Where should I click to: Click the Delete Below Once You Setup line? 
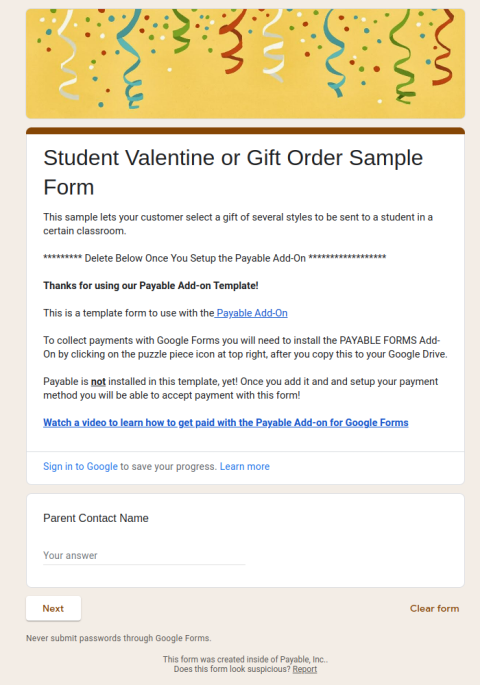coord(214,258)
